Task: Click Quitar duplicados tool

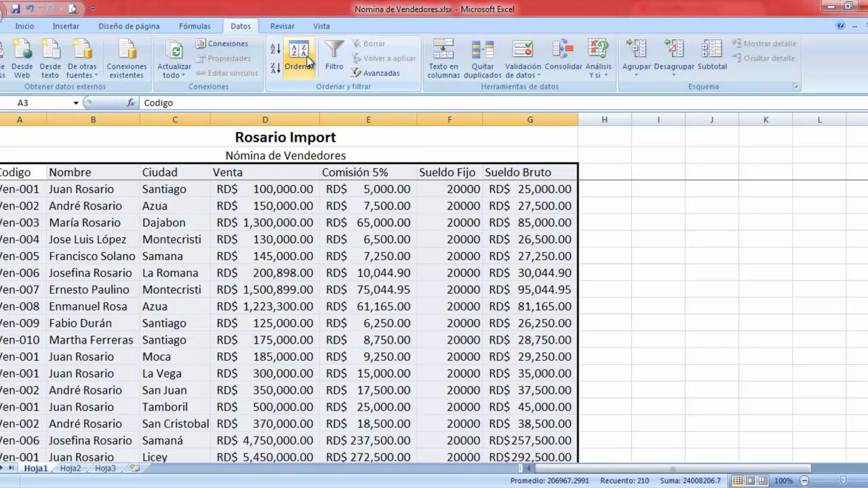Action: point(483,58)
